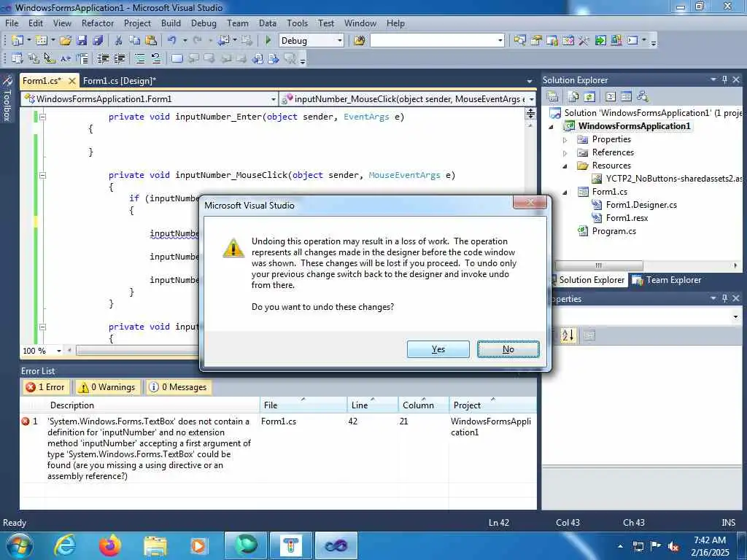Select Form1.Designer.cs in Solution Explorer
This screenshot has width=747, height=560.
641,205
